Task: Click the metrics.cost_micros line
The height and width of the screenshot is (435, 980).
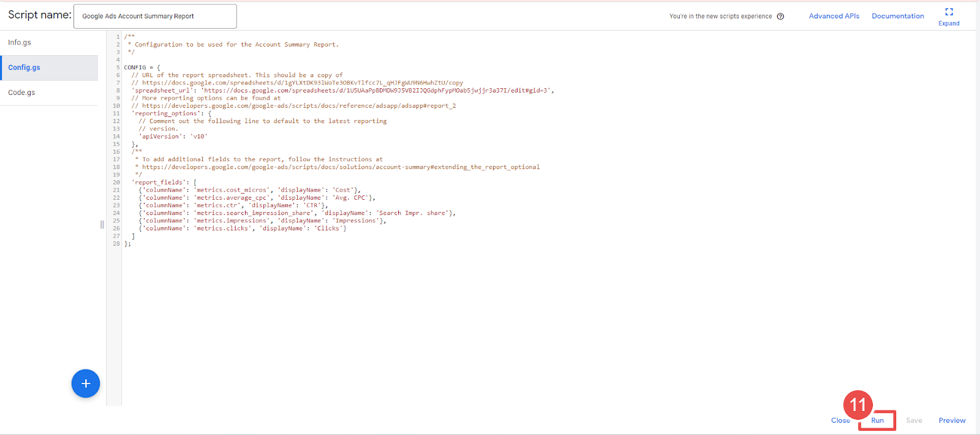Action: (x=249, y=190)
